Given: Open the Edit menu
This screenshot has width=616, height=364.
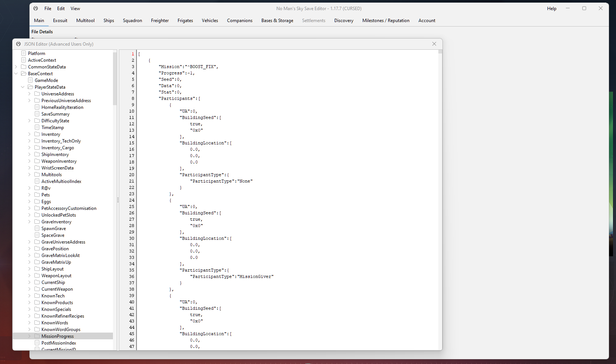Looking at the screenshot, I should tap(61, 8).
